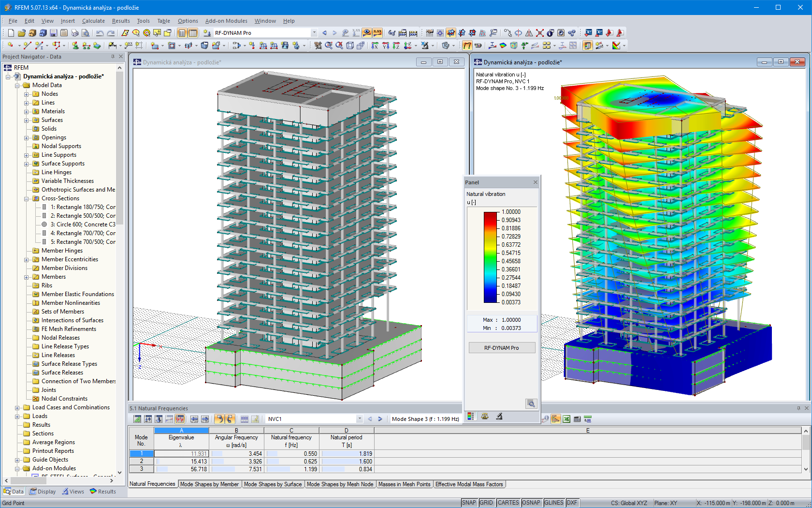
Task: Switch navigator to Display tab
Action: [43, 492]
